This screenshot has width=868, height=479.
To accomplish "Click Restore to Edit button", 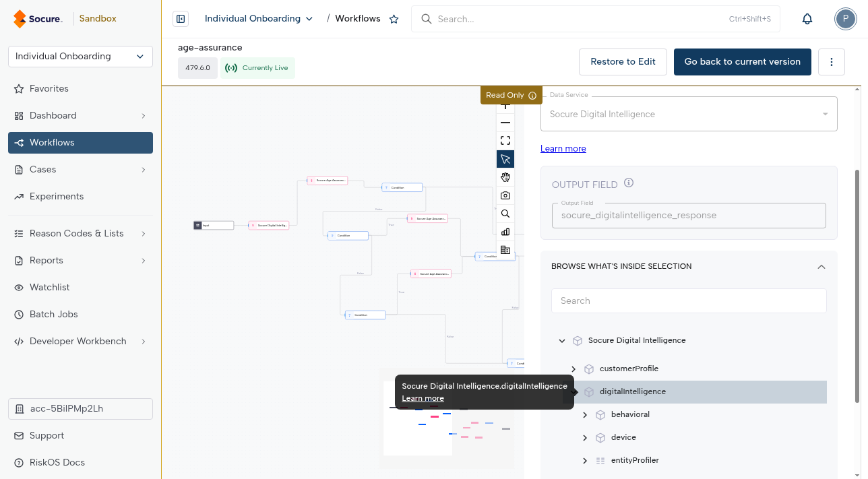I will pos(623,62).
